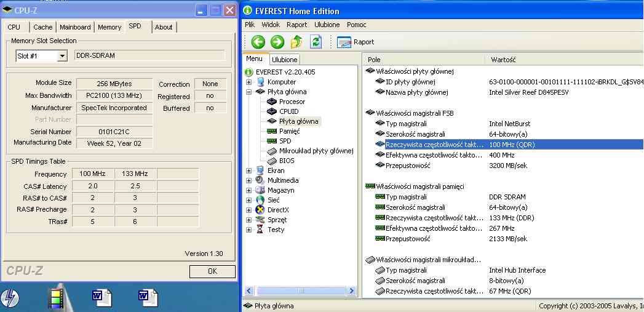644x312 pixels.
Task: Select SPD in the EVEREST tree
Action: (x=285, y=141)
